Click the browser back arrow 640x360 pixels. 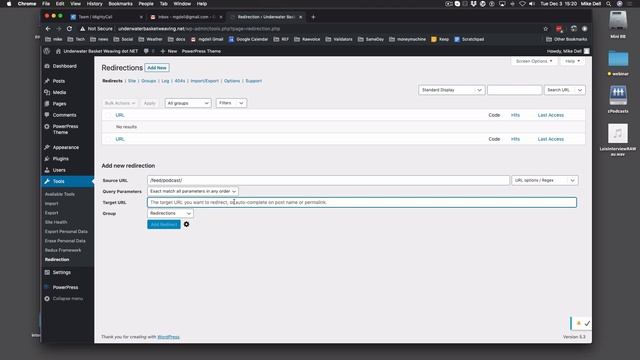48,29
